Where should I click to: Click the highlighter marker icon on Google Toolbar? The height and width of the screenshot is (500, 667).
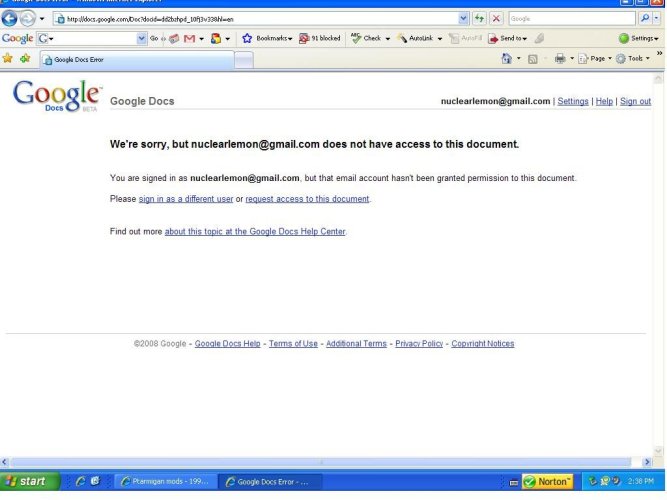(x=539, y=38)
